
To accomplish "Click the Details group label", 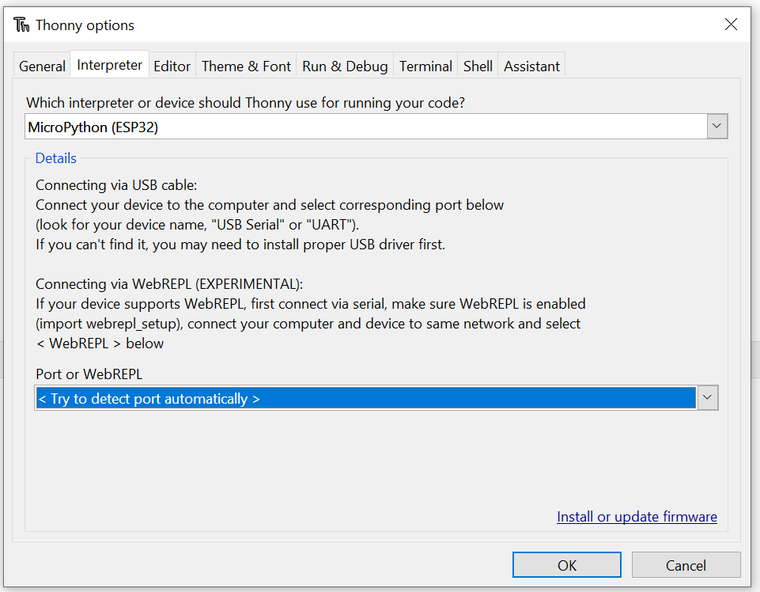I will point(56,158).
